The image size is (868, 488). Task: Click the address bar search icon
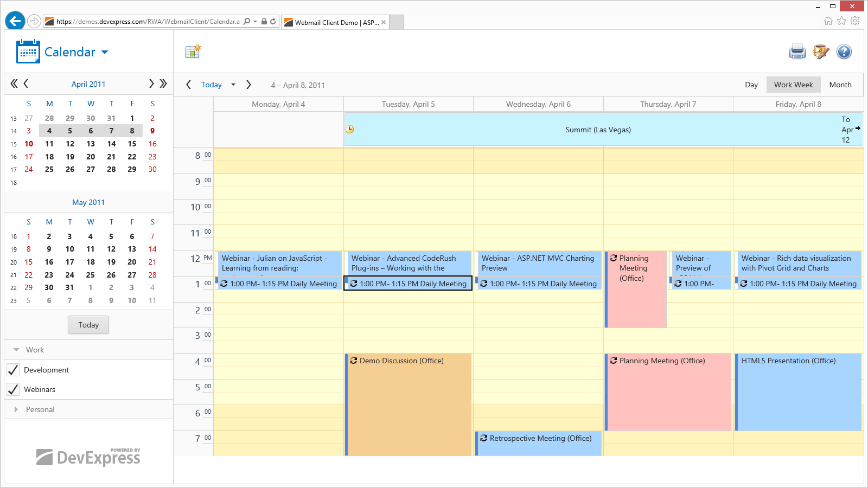coord(247,22)
